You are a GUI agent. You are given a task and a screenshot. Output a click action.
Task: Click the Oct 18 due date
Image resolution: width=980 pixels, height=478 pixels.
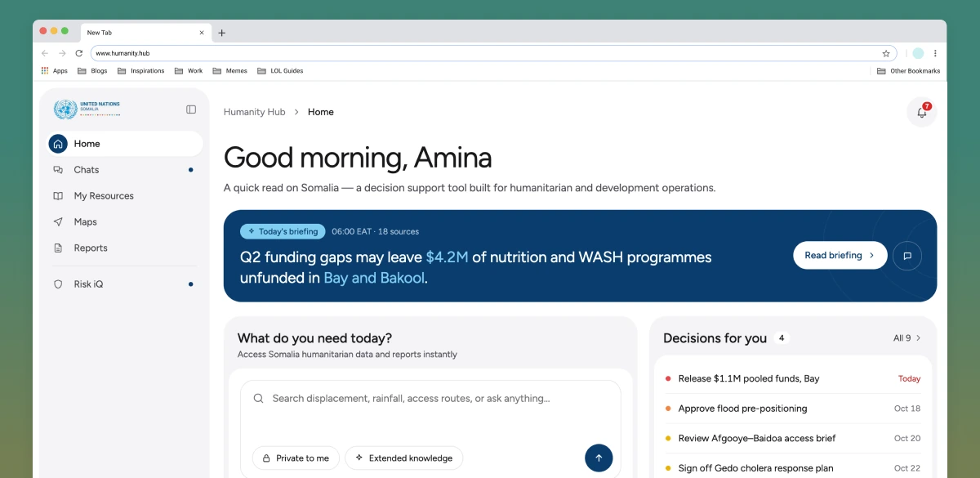click(x=907, y=409)
